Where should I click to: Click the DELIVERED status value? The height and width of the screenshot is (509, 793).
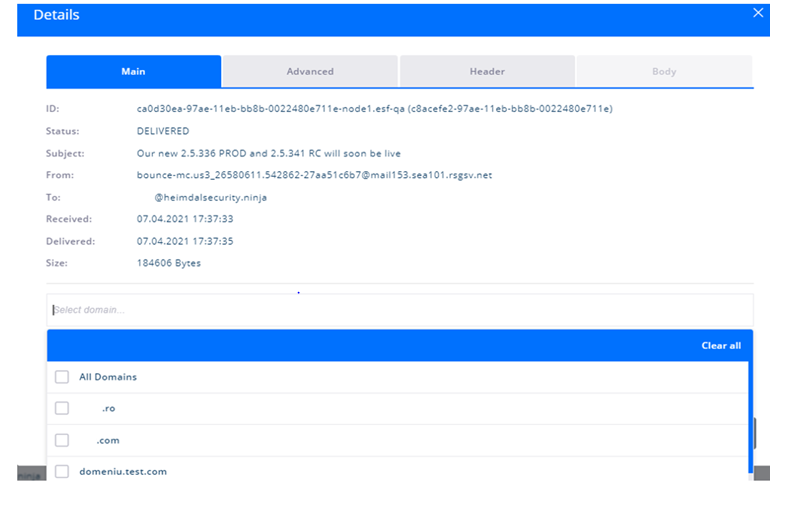tap(163, 131)
